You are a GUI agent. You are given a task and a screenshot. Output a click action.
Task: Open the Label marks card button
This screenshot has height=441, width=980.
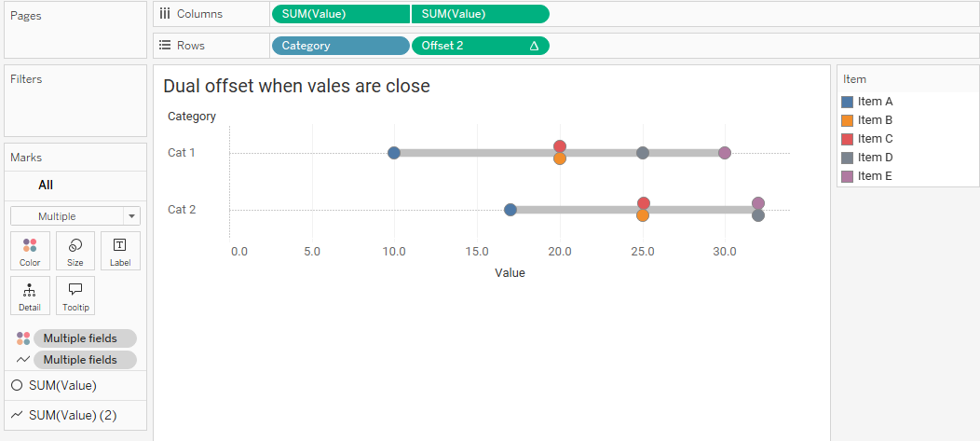120,251
